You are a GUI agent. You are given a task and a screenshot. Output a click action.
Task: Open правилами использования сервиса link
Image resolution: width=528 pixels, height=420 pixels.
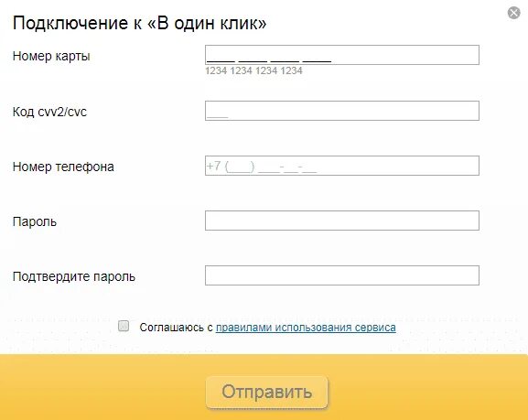pyautogui.click(x=306, y=328)
